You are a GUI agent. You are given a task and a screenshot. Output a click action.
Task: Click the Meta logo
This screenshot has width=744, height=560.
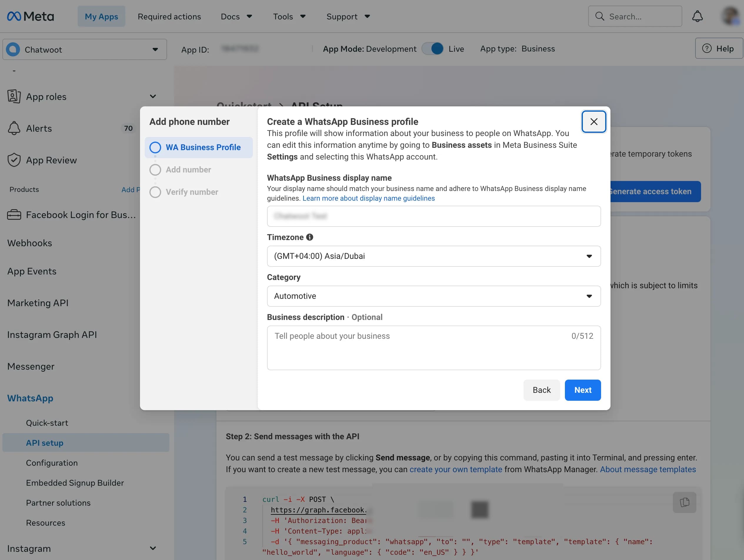(30, 16)
